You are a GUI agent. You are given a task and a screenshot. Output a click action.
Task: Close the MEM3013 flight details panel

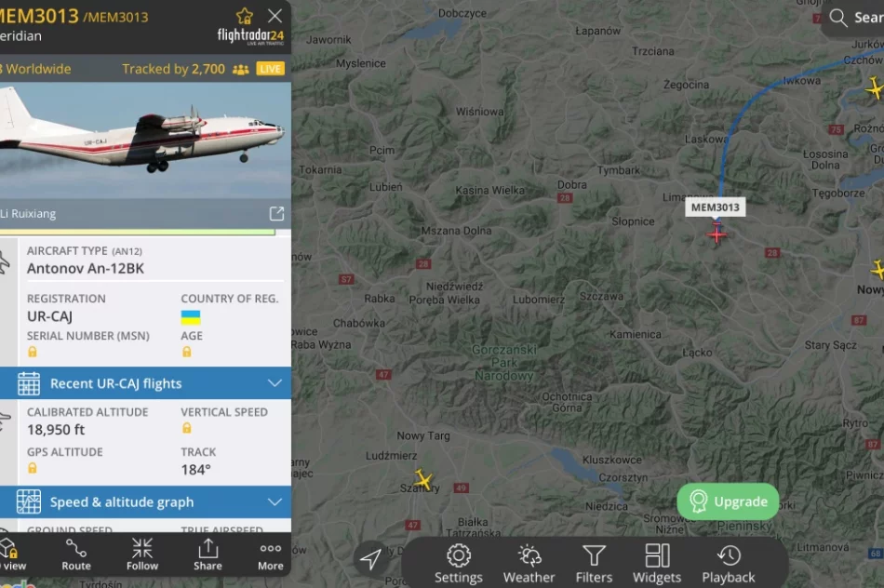(x=275, y=16)
